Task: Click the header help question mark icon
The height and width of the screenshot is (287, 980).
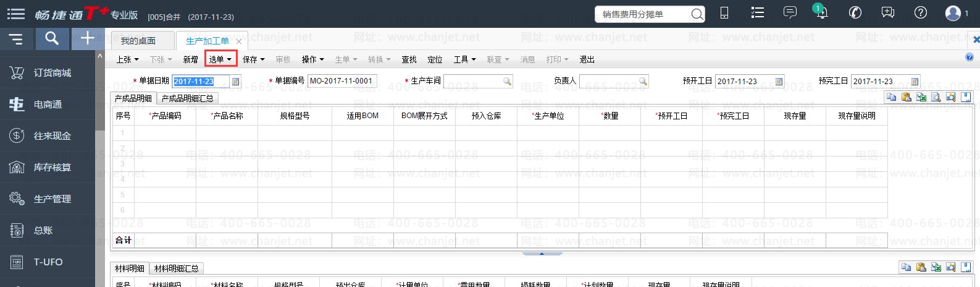Action: point(921,13)
